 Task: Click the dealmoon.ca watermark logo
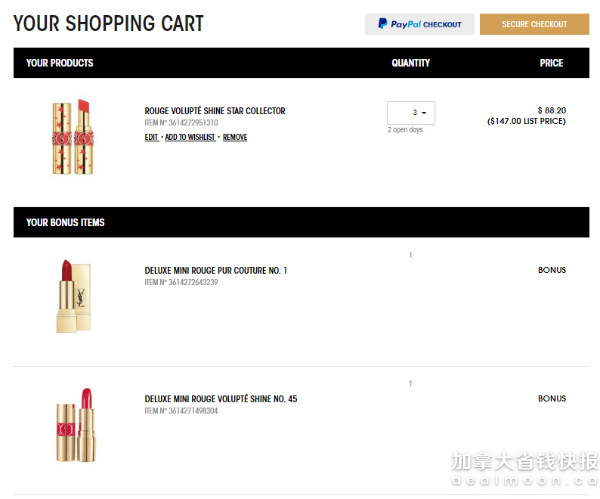point(522,468)
